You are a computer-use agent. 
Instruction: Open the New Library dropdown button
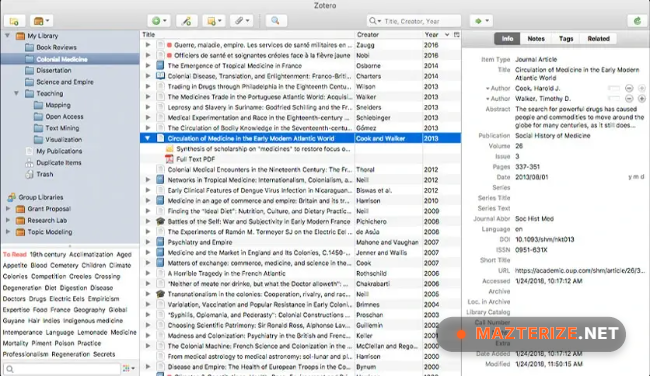[41, 21]
